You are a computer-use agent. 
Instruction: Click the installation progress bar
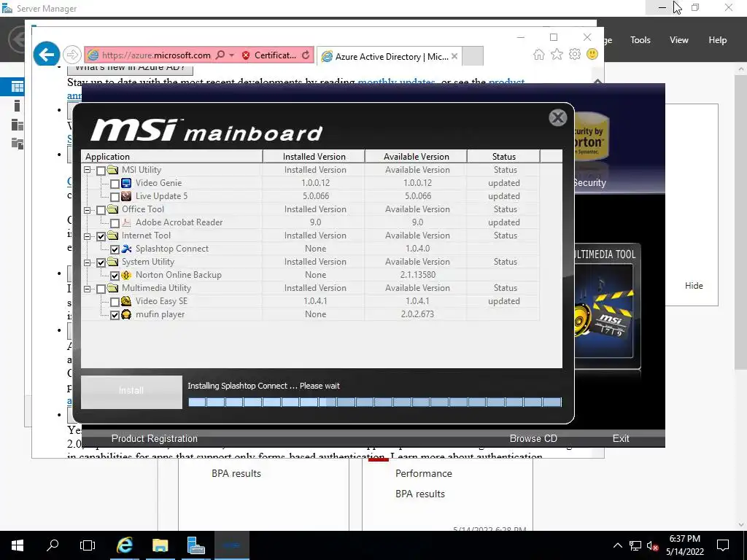[x=375, y=402]
